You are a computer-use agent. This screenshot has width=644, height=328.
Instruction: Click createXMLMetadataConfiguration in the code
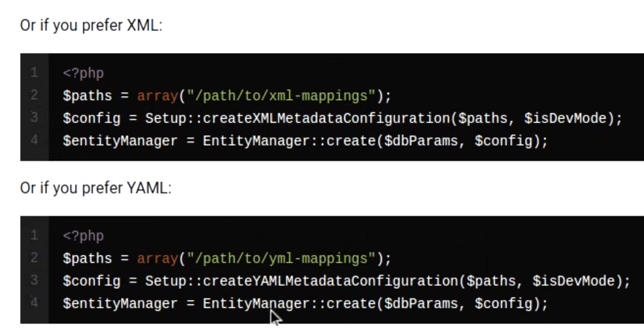(x=326, y=119)
